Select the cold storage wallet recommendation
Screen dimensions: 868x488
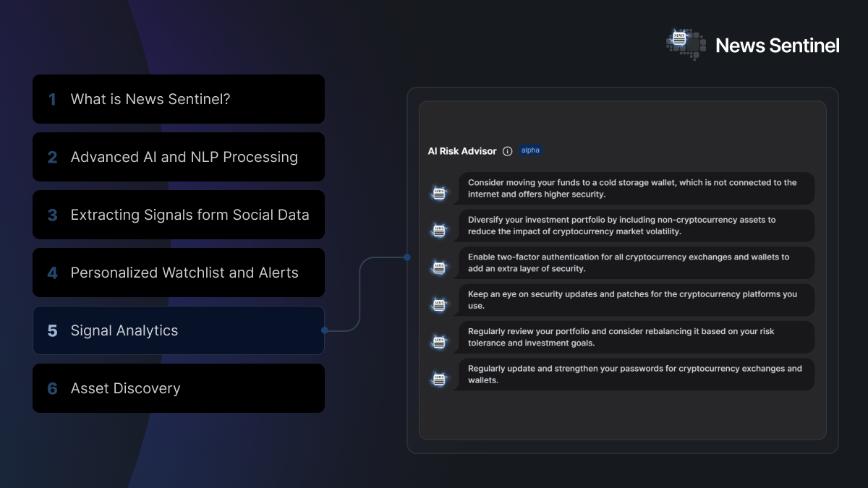click(x=636, y=188)
